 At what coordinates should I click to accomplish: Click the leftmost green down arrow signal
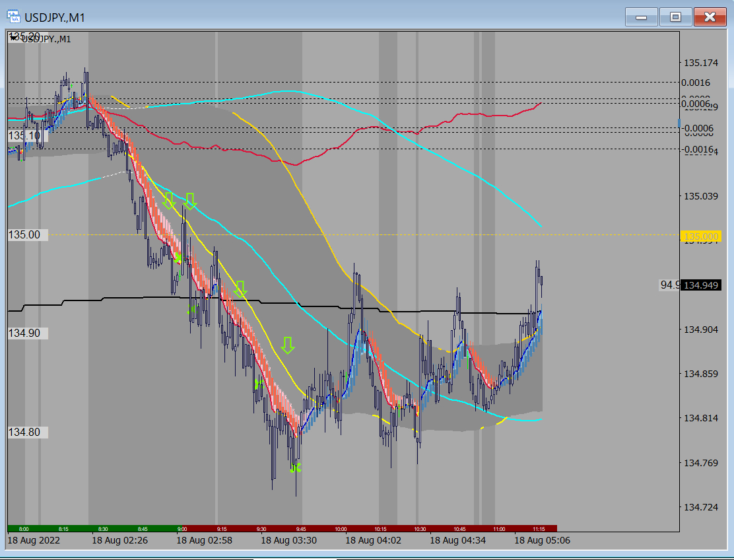coord(168,200)
